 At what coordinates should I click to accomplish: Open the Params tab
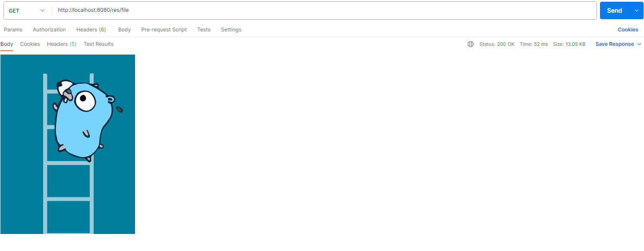[13, 30]
